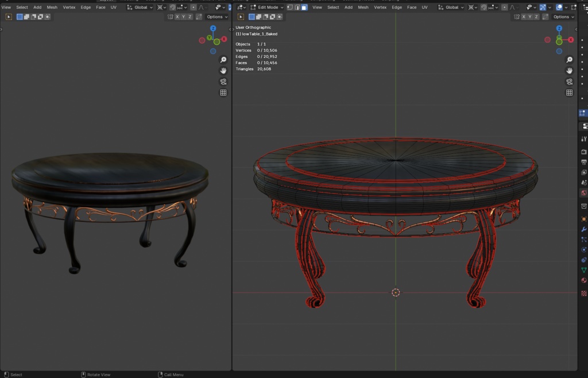The image size is (588, 378).
Task: Choose 'intersect selection' mode in left viewport
Action: click(47, 17)
